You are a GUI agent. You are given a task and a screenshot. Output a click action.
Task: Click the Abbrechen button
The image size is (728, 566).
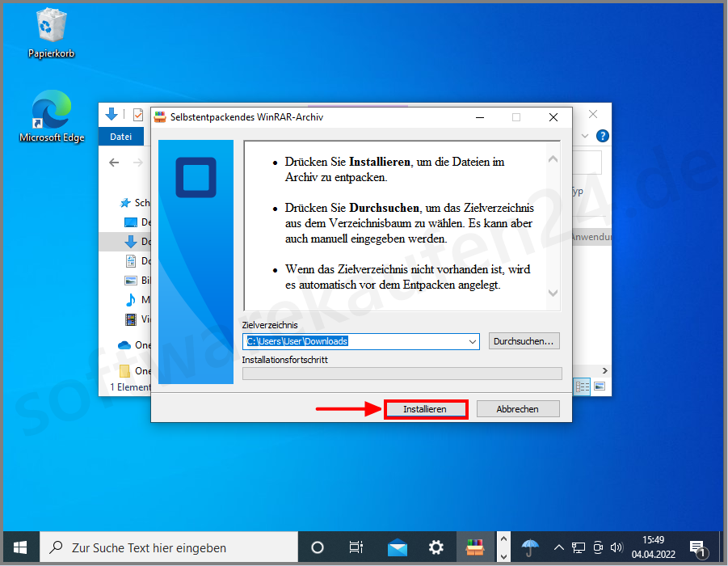pyautogui.click(x=518, y=409)
